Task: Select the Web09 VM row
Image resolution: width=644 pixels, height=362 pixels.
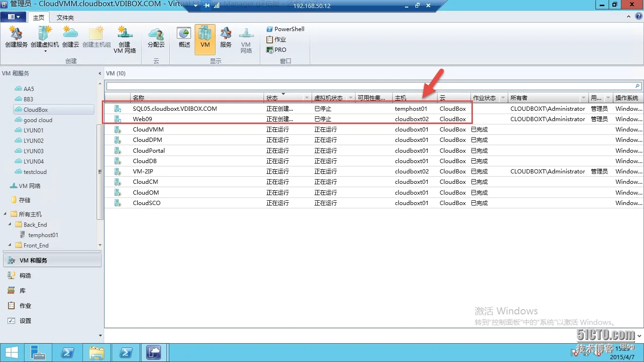Action: pyautogui.click(x=374, y=119)
